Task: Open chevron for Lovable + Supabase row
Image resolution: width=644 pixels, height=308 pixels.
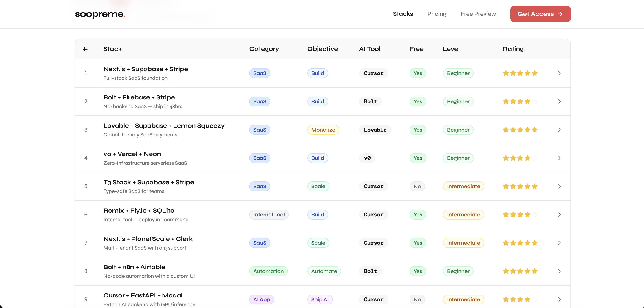Action: click(x=560, y=130)
